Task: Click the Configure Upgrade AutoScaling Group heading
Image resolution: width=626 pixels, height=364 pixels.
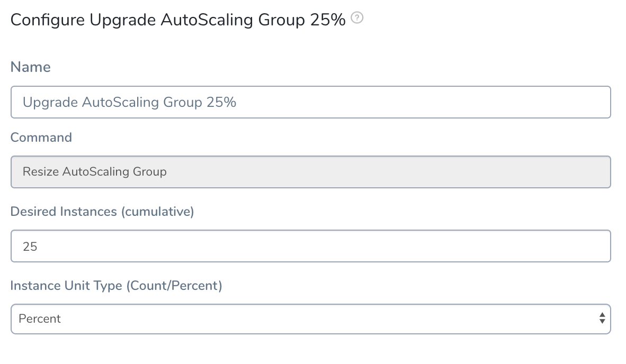Action: click(177, 20)
